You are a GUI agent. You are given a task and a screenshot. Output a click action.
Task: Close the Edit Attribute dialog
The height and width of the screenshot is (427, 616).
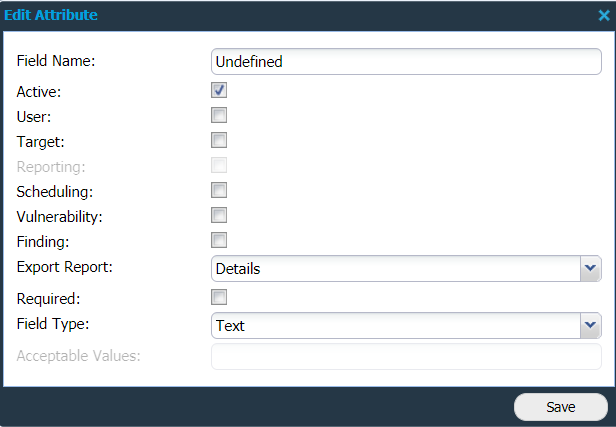click(603, 16)
